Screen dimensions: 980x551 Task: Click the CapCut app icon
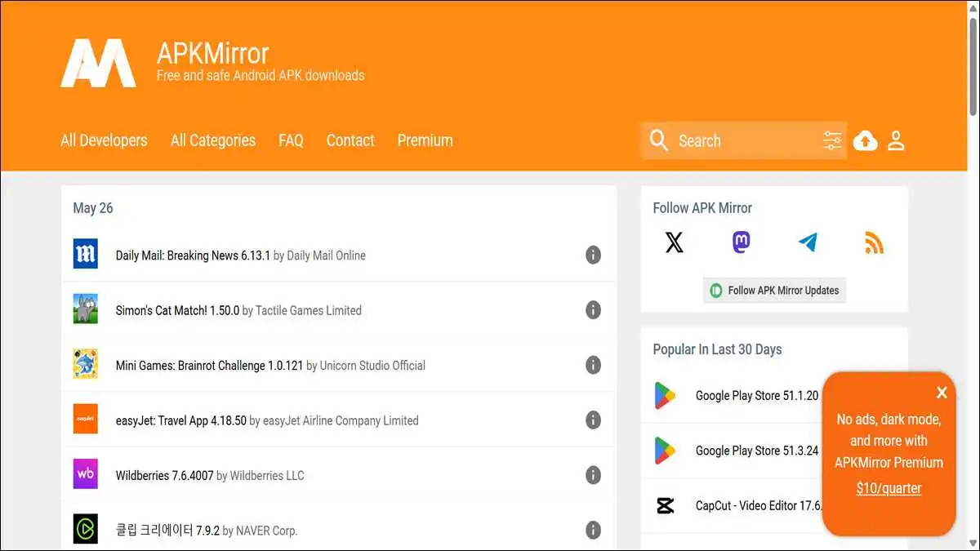pos(666,505)
